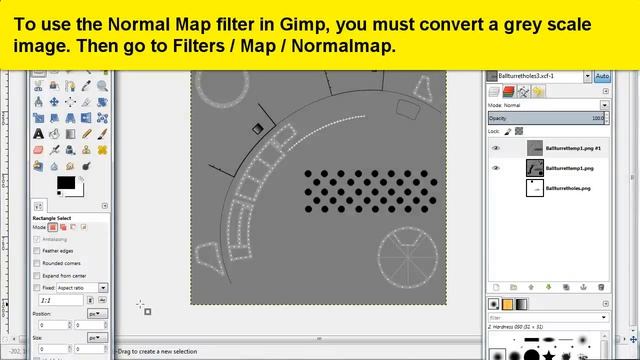Open the Fixed Aspect ratio dropdown

click(x=103, y=288)
